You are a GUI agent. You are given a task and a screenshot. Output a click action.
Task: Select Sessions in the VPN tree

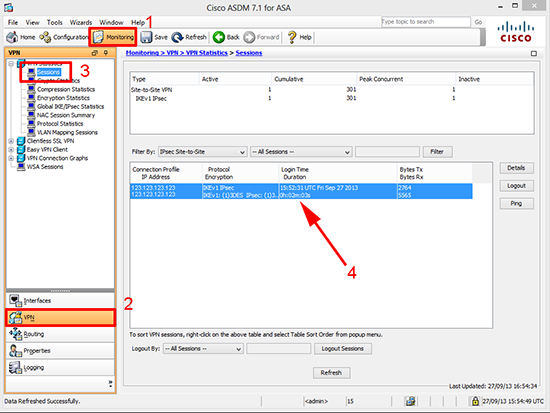pos(48,72)
